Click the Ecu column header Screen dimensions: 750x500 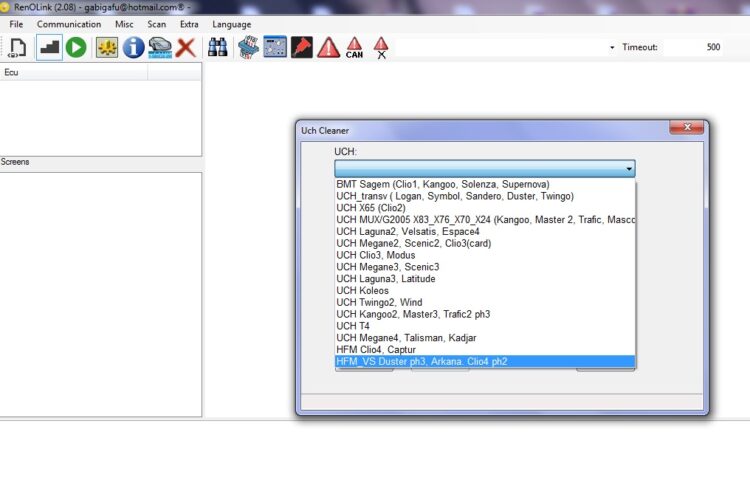pyautogui.click(x=74, y=72)
